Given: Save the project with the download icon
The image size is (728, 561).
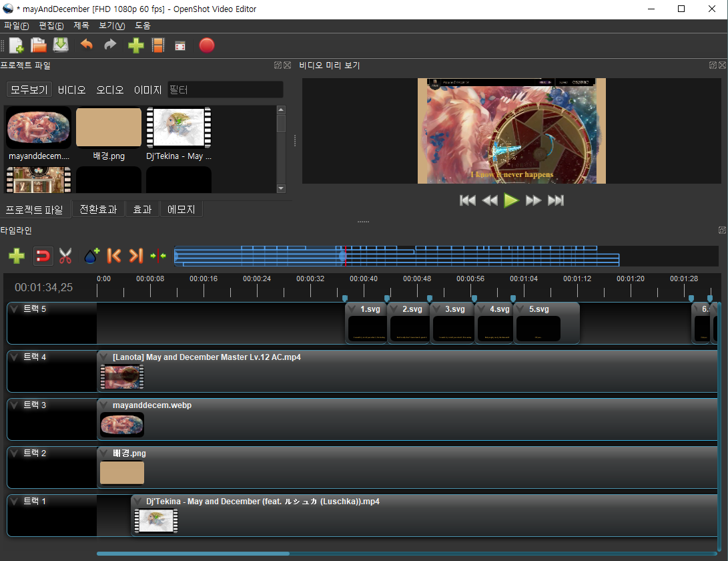Looking at the screenshot, I should (x=61, y=45).
